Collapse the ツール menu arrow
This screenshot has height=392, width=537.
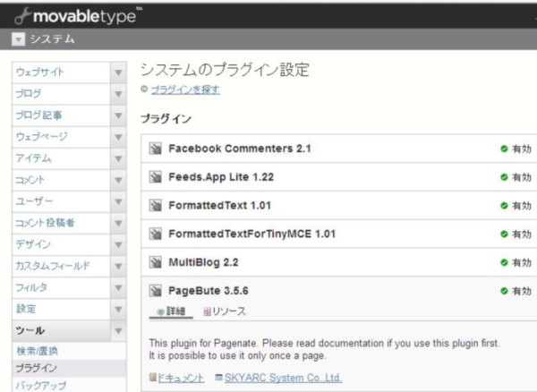click(118, 331)
